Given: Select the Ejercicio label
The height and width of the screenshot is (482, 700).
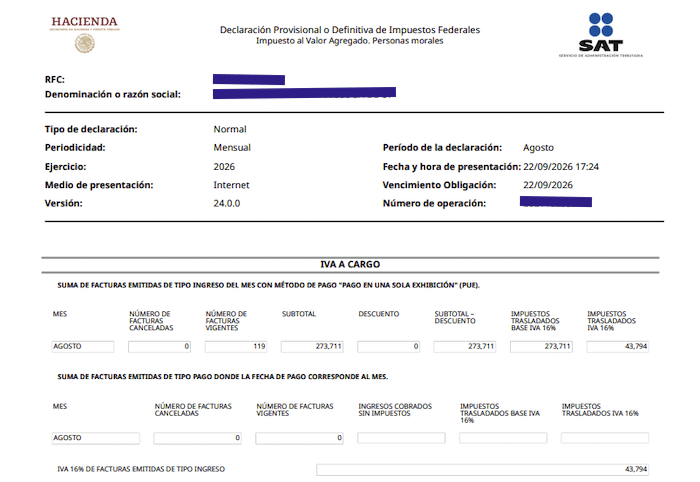Looking at the screenshot, I should [65, 167].
